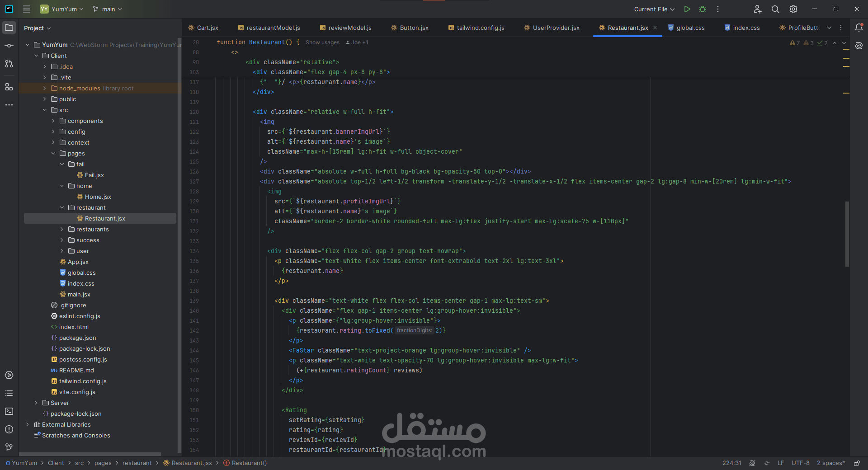The width and height of the screenshot is (868, 470).
Task: Switch to restaurantModel.js tab
Action: click(269, 28)
